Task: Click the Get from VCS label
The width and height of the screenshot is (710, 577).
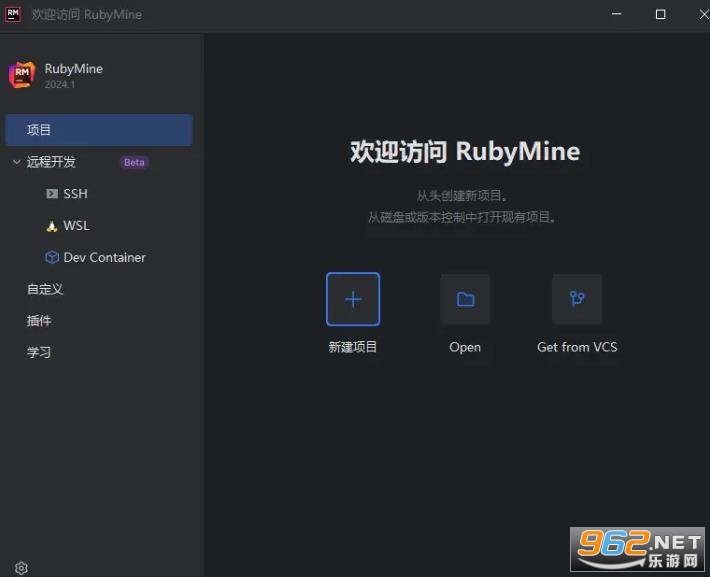Action: click(577, 347)
